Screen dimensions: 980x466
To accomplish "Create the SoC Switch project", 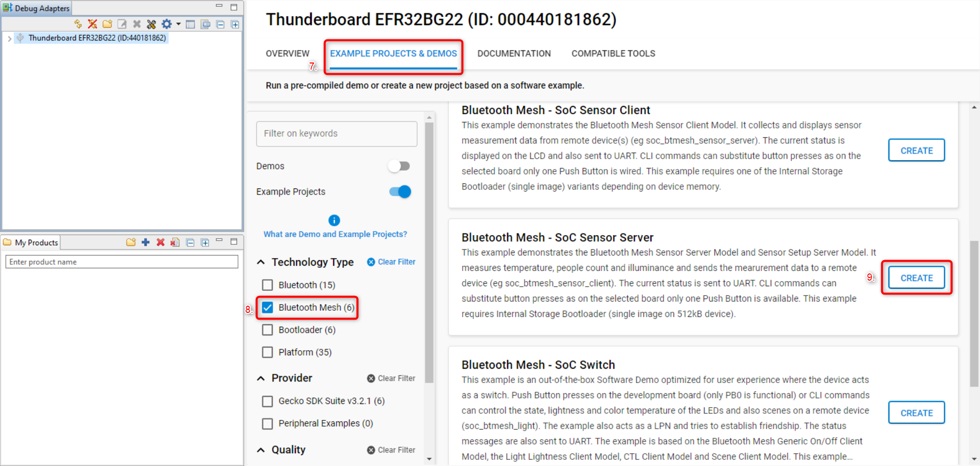I will click(x=917, y=413).
